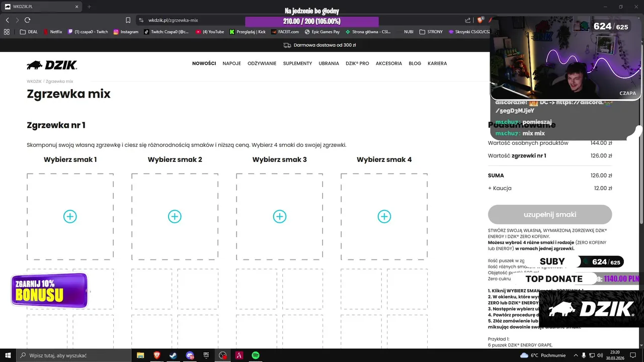Click the ZGARNIJ 10% BONUSU banner

click(x=49, y=291)
